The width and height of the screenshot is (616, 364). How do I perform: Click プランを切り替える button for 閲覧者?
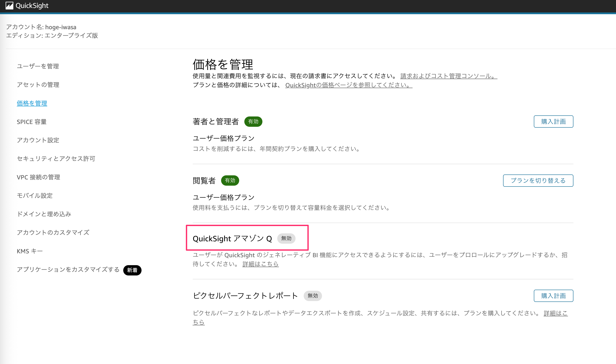click(538, 180)
